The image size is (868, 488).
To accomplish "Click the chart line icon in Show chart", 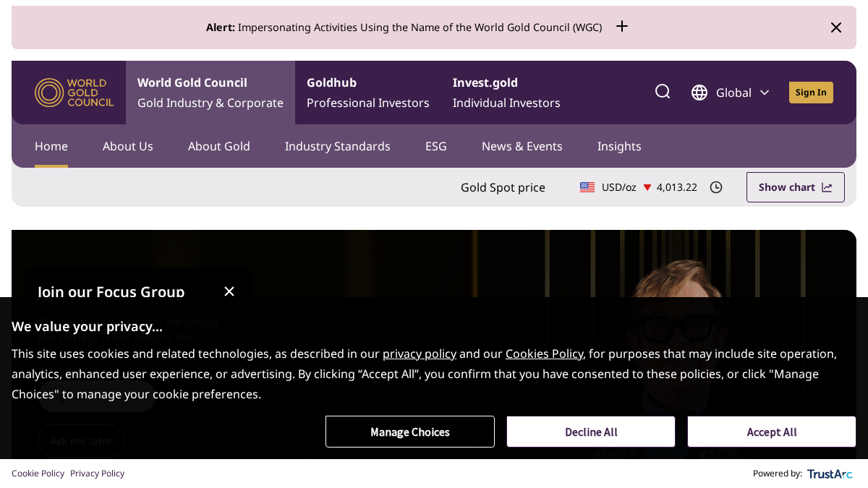I will click(827, 187).
